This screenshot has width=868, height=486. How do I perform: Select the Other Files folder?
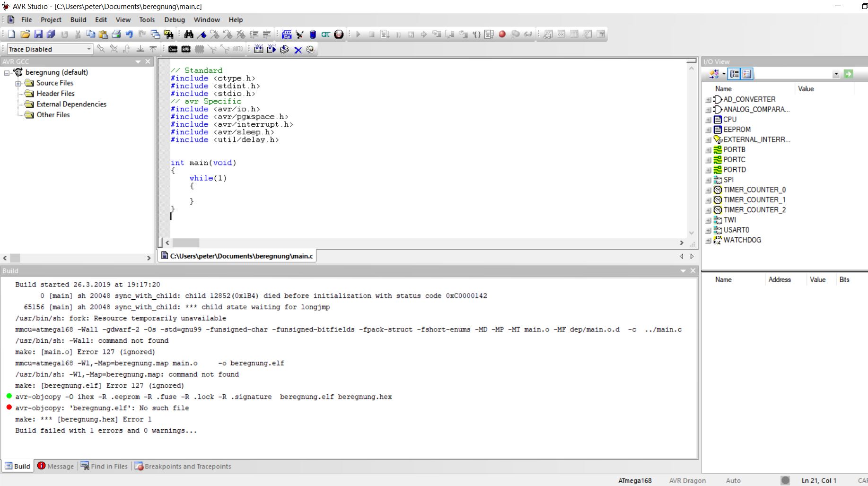point(53,115)
